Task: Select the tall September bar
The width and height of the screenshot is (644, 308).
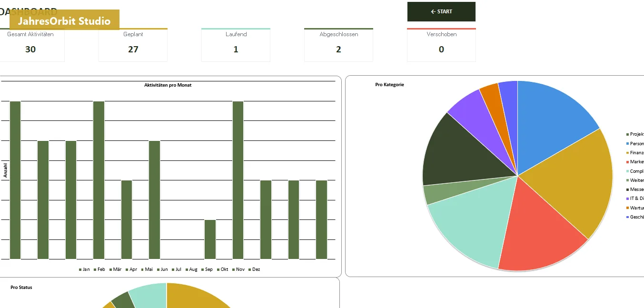Action: pyautogui.click(x=238, y=180)
